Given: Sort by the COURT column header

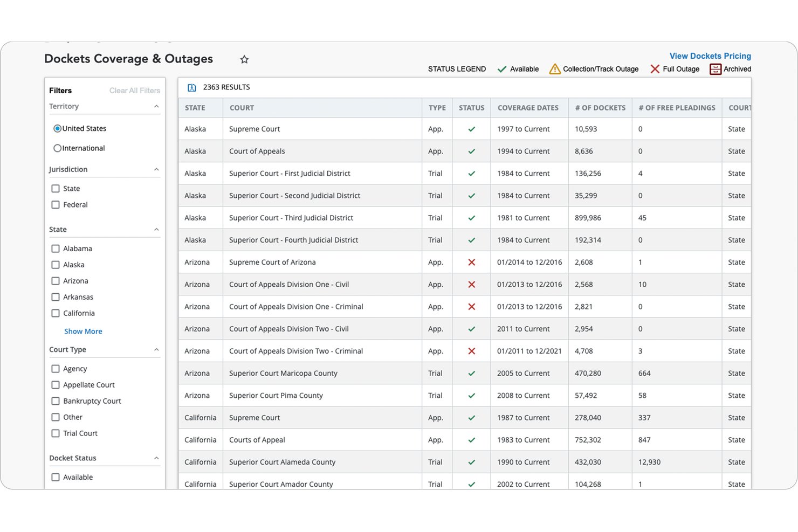Looking at the screenshot, I should point(242,108).
